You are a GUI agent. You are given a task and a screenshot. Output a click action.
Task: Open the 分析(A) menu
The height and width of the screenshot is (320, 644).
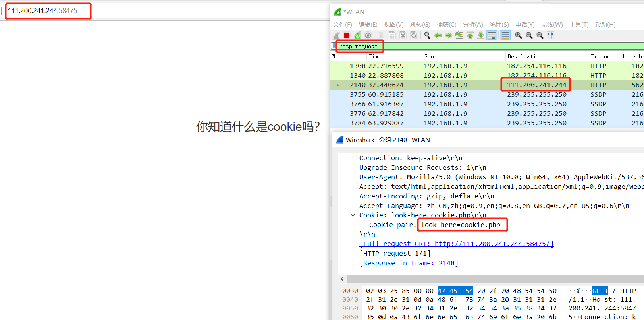pyautogui.click(x=472, y=25)
